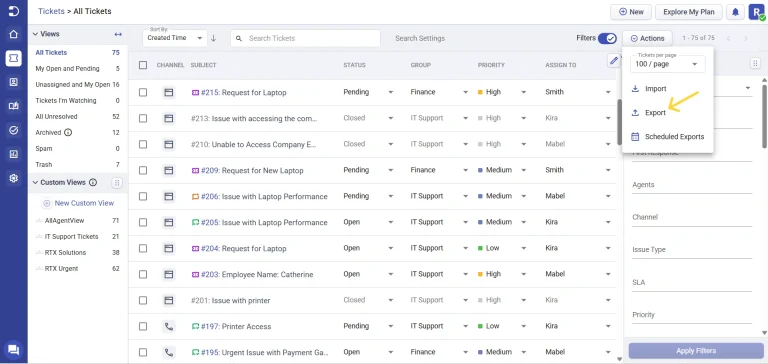Viewport: 768px width, 364px height.
Task: Toggle the Filters switch
Action: point(607,38)
